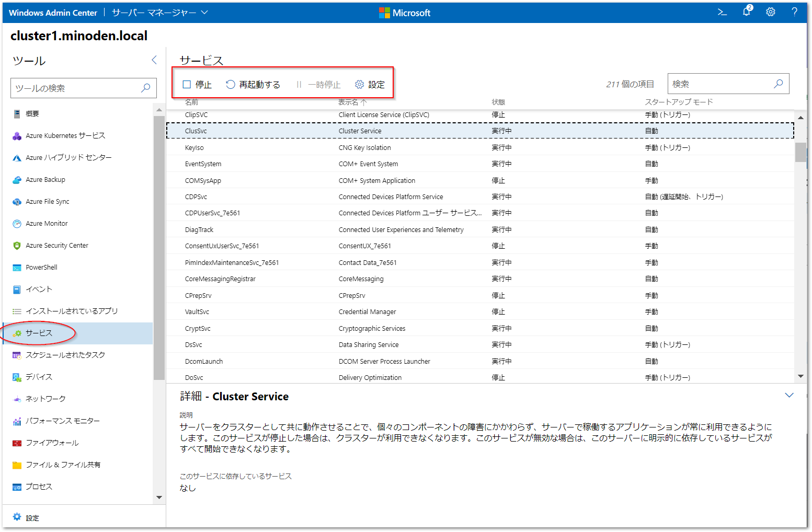Open the ファイアウォール tool

[52, 442]
